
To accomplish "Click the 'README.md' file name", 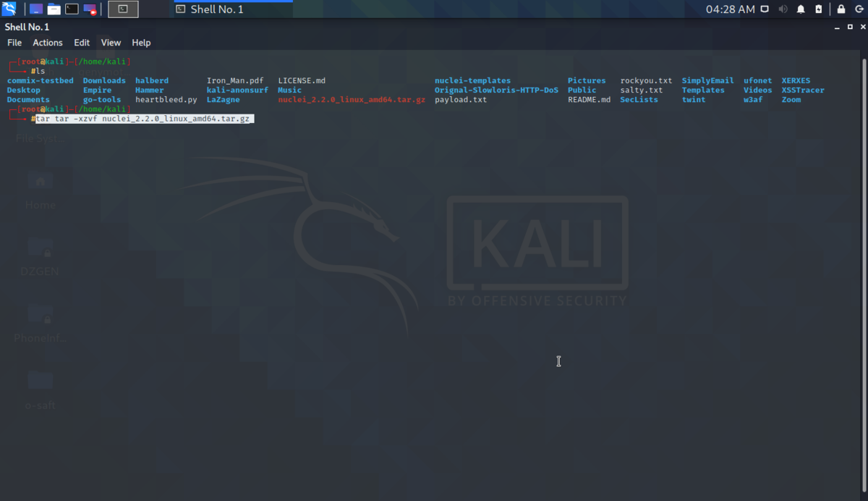I will 589,99.
